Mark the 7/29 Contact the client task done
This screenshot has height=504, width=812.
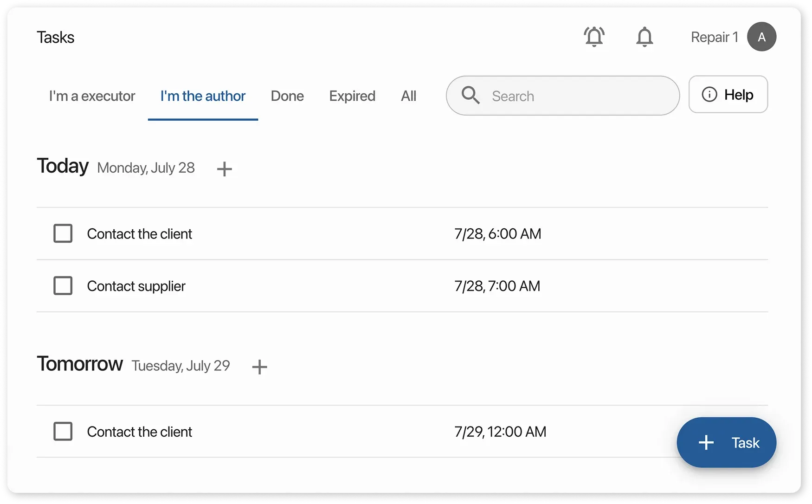coord(63,432)
